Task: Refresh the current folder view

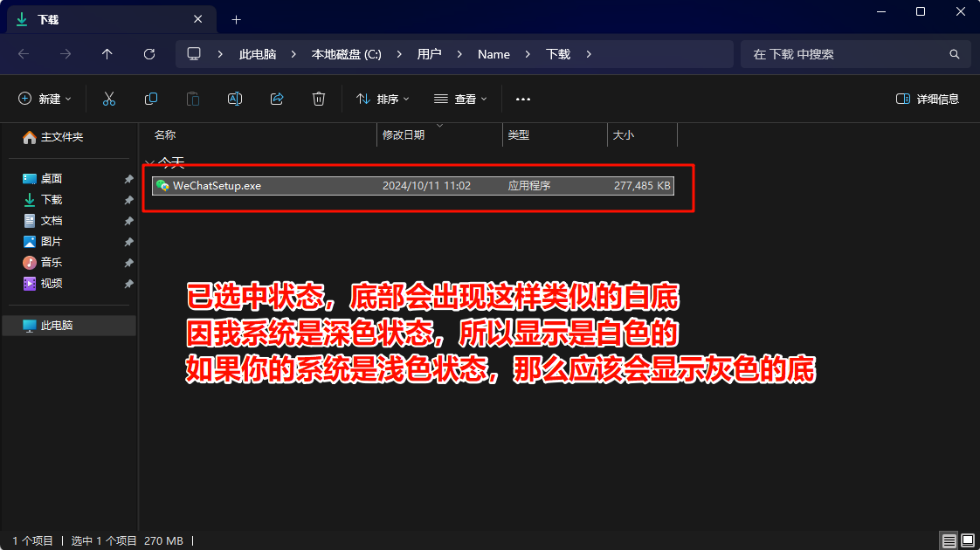Action: pos(149,54)
